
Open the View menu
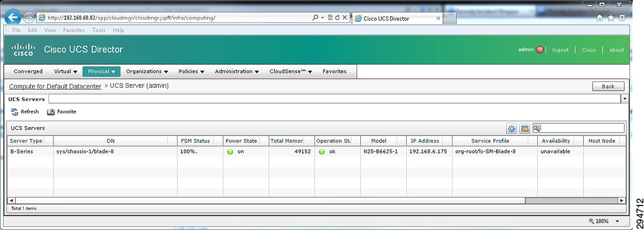50,30
